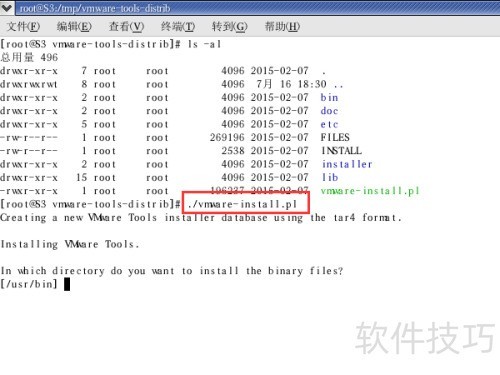This screenshot has width=500, height=375.
Task: Click the file size 2538
Action: [233, 151]
